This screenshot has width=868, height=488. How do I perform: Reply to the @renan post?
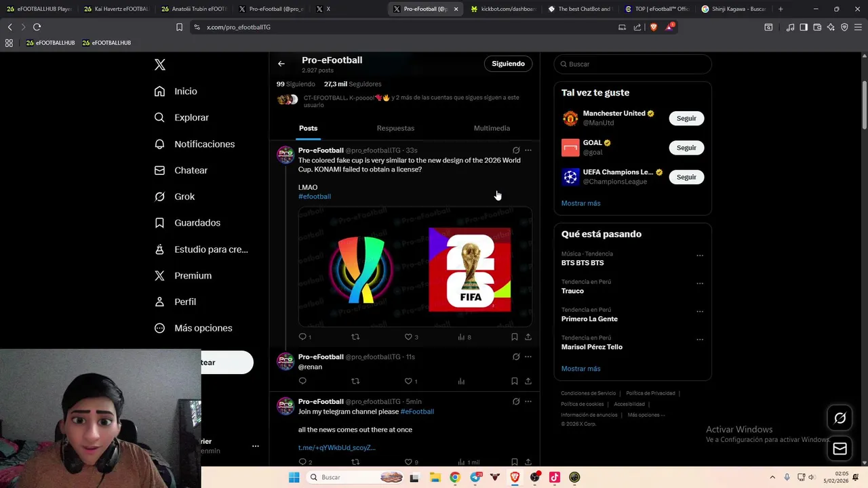[302, 381]
